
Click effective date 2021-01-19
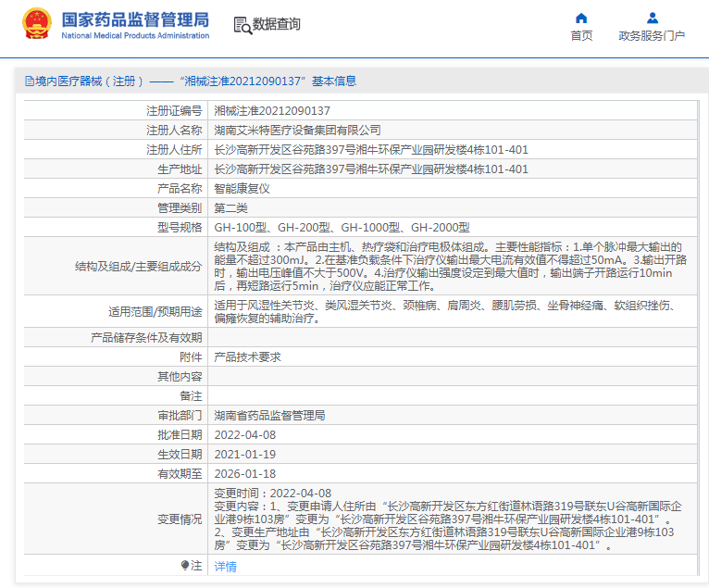[244, 455]
